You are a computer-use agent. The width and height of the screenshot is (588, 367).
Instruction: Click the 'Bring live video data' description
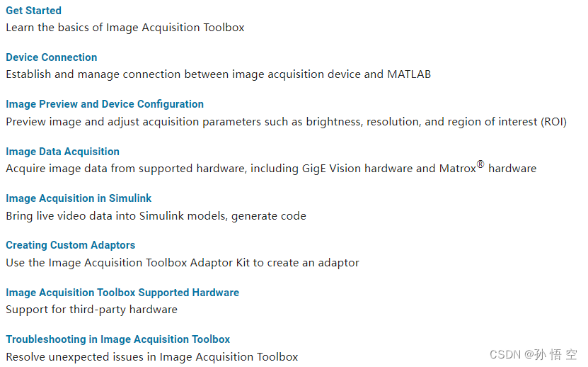coord(156,216)
